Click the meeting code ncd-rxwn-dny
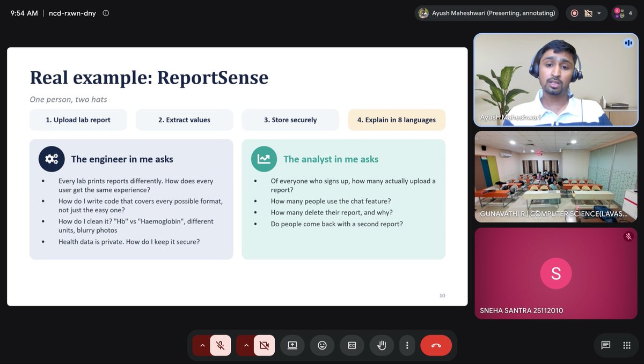Viewport: 644px width, 364px height. pyautogui.click(x=72, y=13)
